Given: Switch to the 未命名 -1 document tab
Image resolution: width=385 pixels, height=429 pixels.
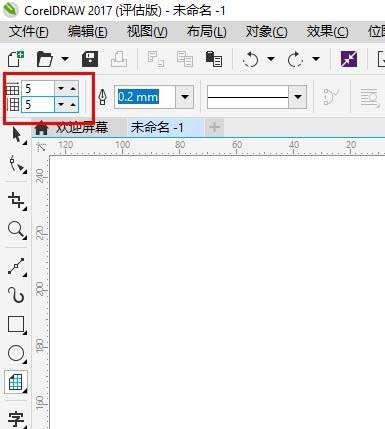Looking at the screenshot, I should coord(157,127).
